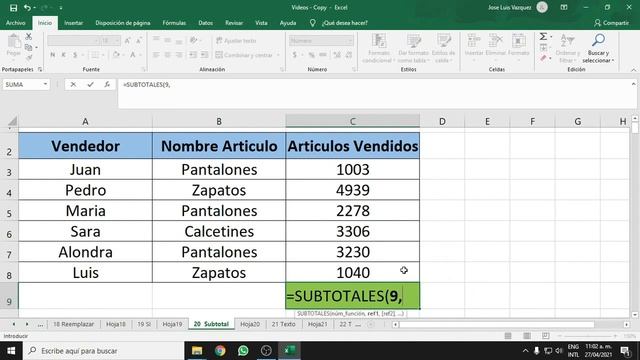Image resolution: width=640 pixels, height=360 pixels.
Task: Click the percent style icon
Action: coord(311,55)
